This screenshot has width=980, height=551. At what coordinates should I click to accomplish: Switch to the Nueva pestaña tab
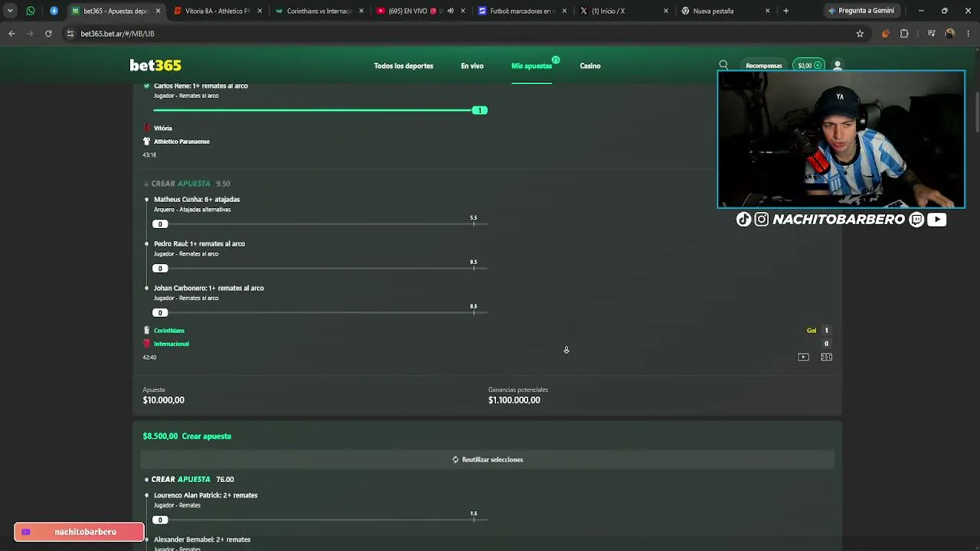(727, 11)
